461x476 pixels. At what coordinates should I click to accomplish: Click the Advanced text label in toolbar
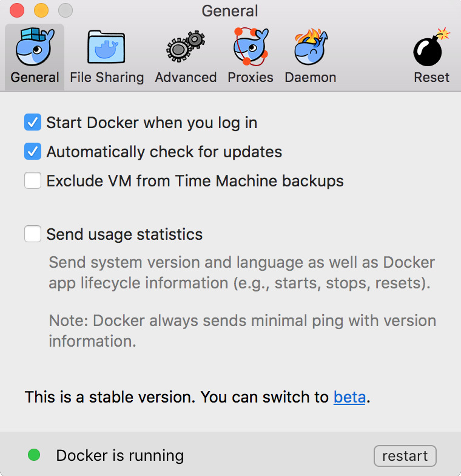tap(186, 78)
